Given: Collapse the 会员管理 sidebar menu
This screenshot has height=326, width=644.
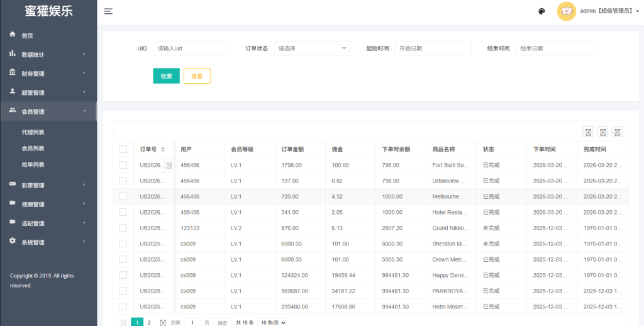Looking at the screenshot, I should (48, 111).
